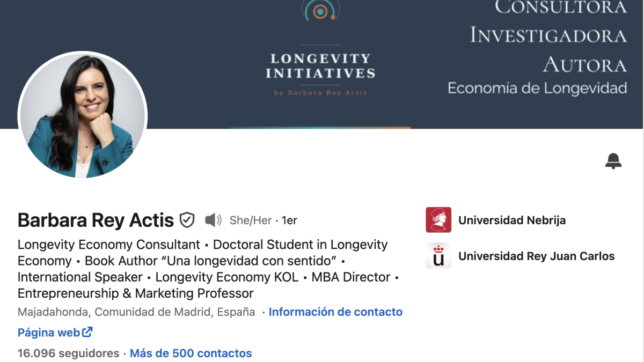
Task: Open the 16.096 seguidores count
Action: point(69,353)
